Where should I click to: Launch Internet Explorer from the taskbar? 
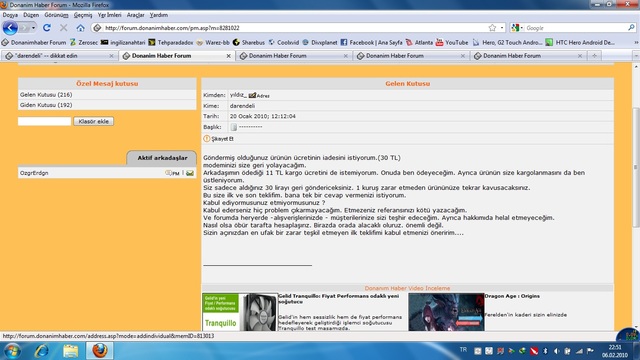[42, 351]
